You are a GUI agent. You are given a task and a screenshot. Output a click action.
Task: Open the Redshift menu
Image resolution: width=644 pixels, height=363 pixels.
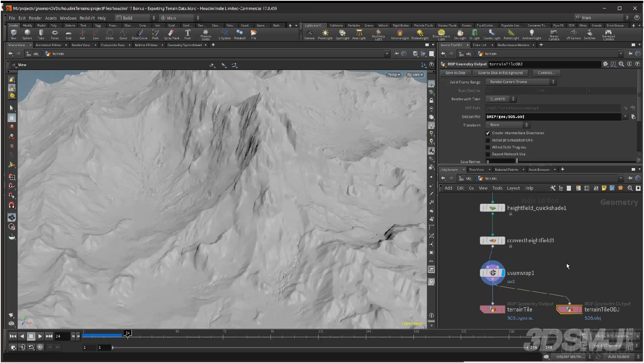[x=87, y=18]
